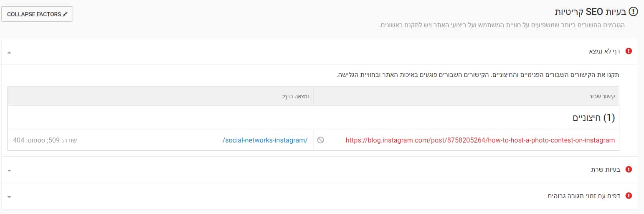The height and width of the screenshot is (214, 644).
Task: Click the collapse arrows icon in COLLAPSE FACTORS
Action: click(x=65, y=14)
